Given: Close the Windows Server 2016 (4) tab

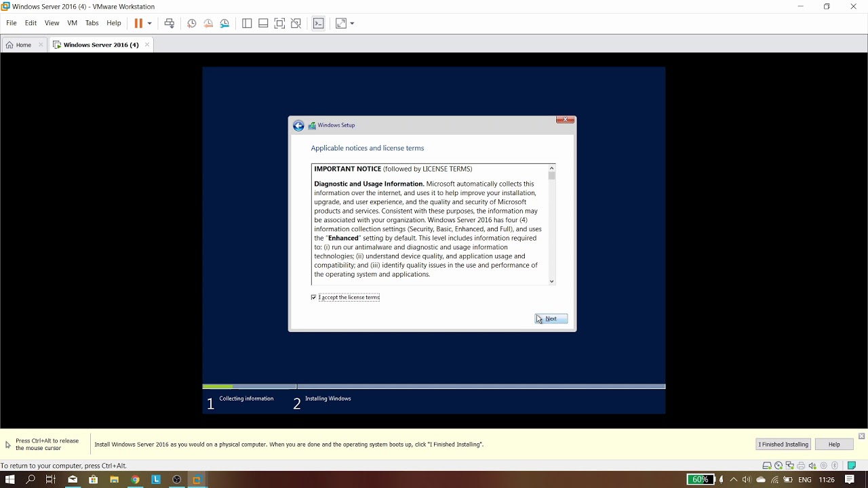Looking at the screenshot, I should pos(146,45).
